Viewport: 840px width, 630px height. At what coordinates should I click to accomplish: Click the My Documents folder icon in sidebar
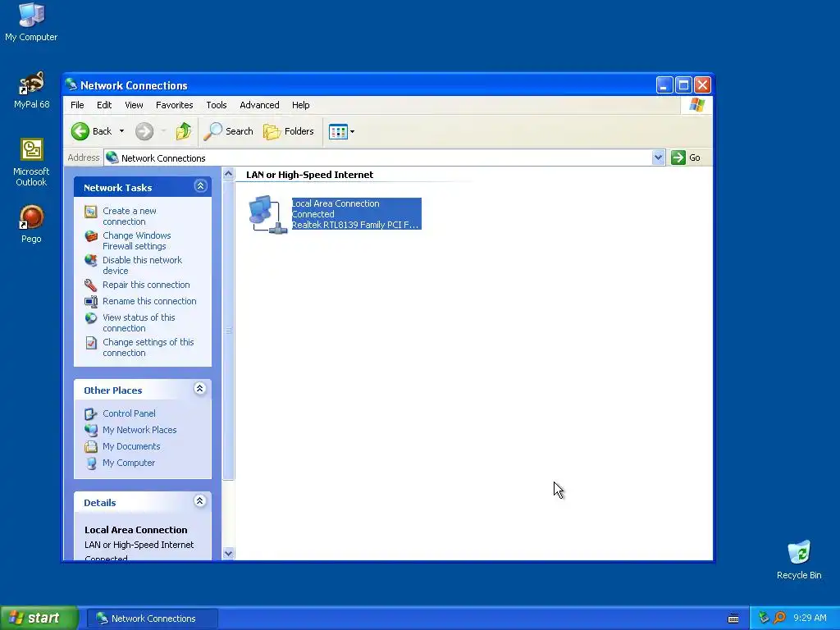pyautogui.click(x=91, y=446)
